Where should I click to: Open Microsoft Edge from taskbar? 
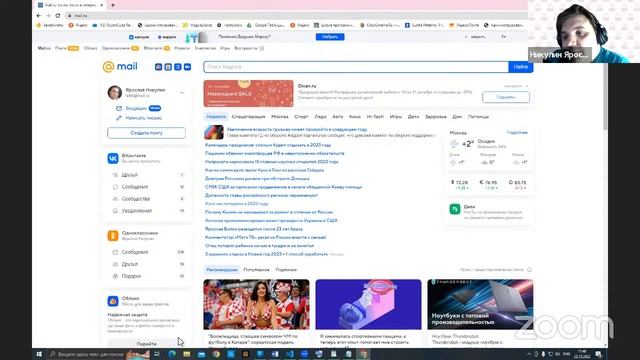172,354
